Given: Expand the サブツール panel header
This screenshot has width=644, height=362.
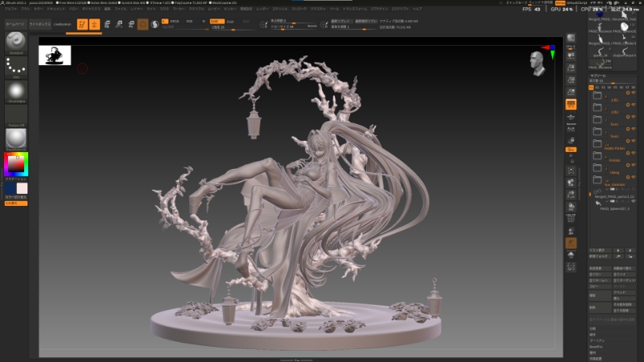Looking at the screenshot, I should (x=598, y=76).
